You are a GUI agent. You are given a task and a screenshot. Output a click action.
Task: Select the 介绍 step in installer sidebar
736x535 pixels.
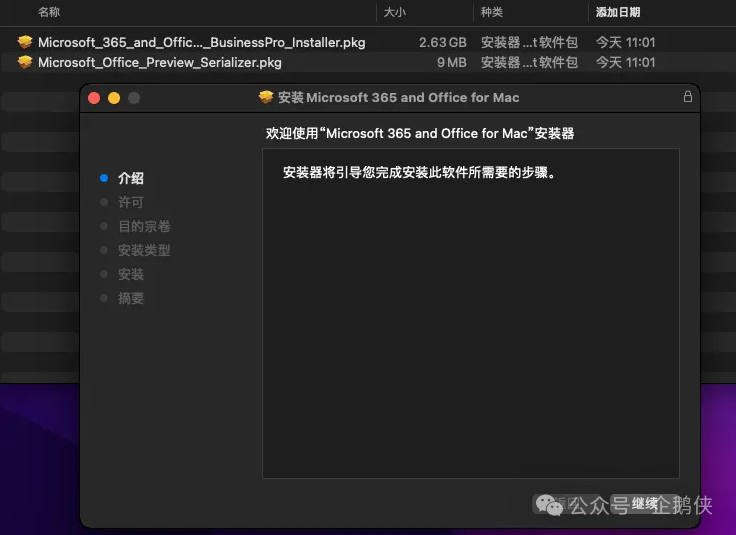[131, 178]
